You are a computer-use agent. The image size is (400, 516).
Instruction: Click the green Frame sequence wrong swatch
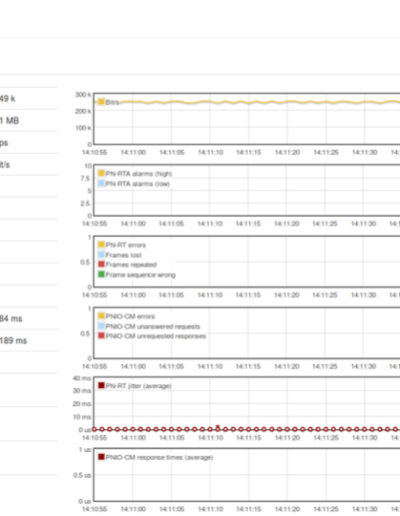click(x=101, y=274)
